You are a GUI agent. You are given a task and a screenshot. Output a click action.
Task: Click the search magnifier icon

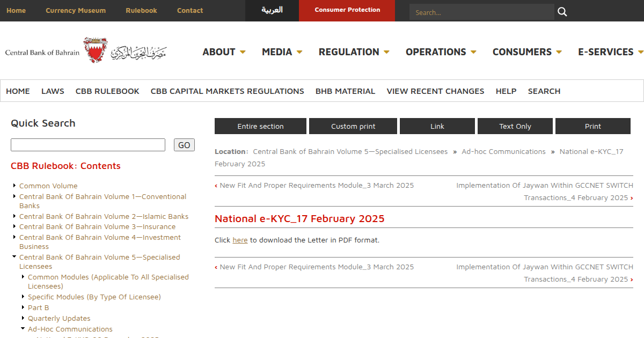coord(561,11)
